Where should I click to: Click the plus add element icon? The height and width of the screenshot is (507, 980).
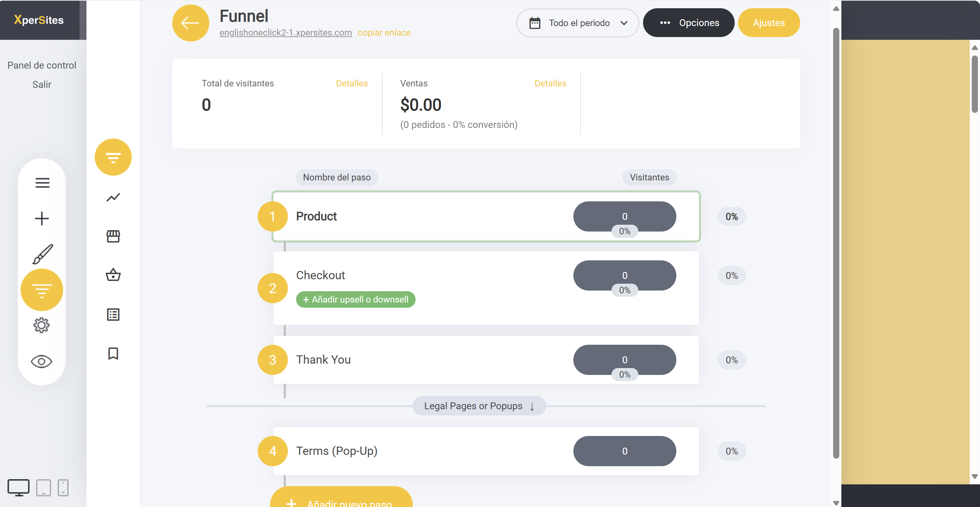click(x=42, y=218)
